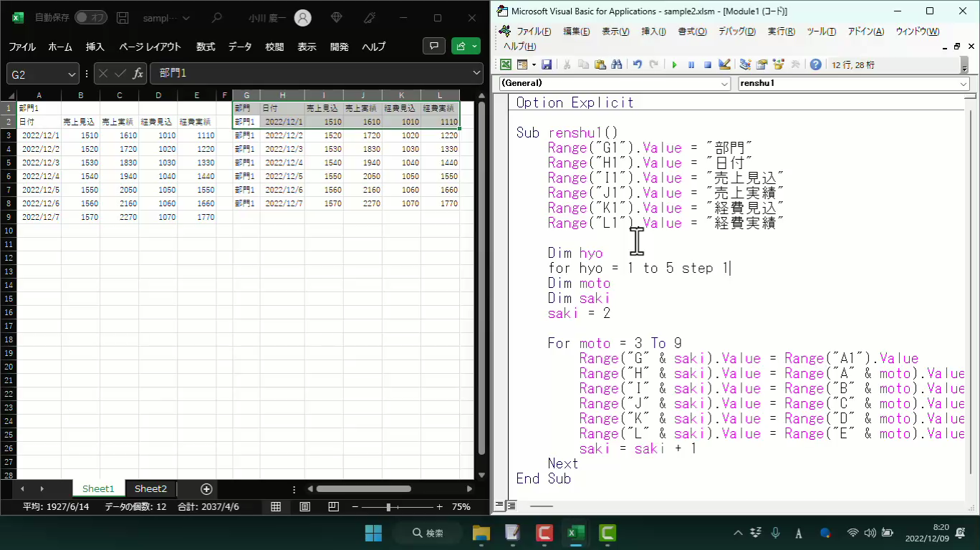Add a new sheet with plus button
Viewport: 980px width, 550px height.
[206, 488]
